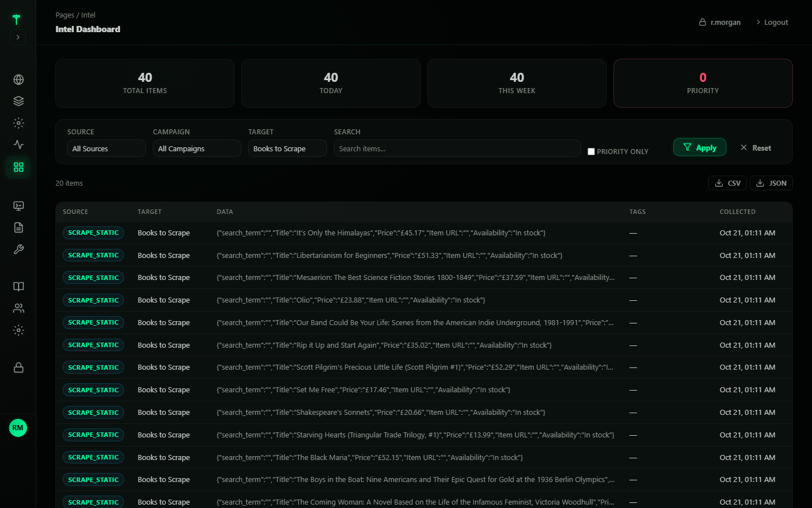
Task: Select the highlighted grid dashboard icon
Action: tap(19, 167)
